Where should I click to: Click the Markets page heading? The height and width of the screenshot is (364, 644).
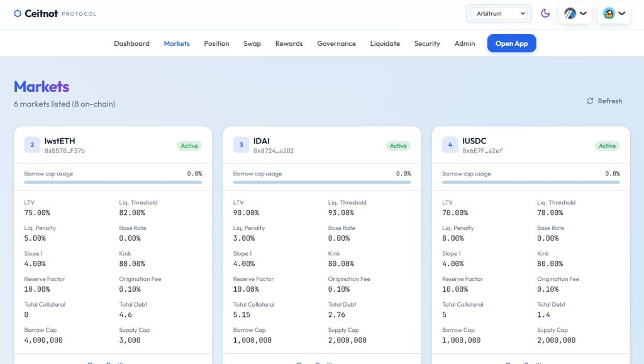pos(42,87)
